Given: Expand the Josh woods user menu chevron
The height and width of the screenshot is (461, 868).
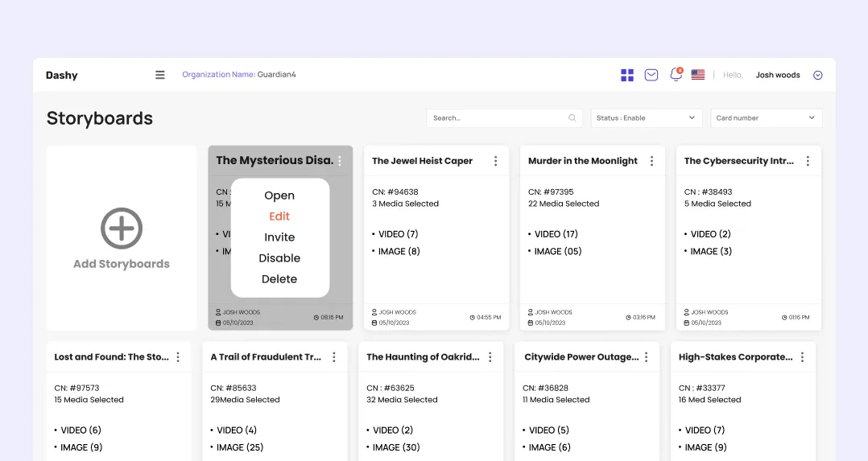Looking at the screenshot, I should [817, 76].
